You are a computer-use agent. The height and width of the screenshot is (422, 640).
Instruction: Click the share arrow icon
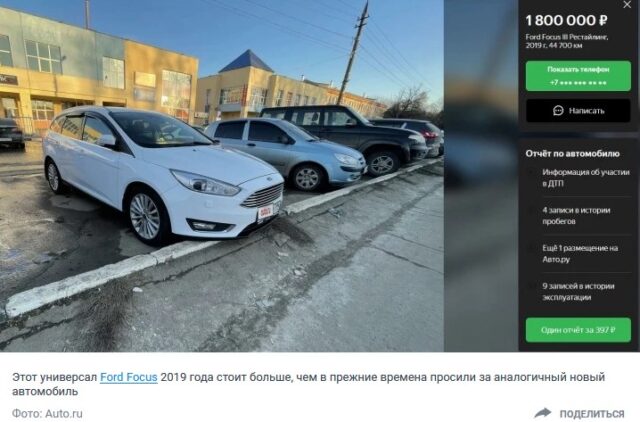click(543, 413)
